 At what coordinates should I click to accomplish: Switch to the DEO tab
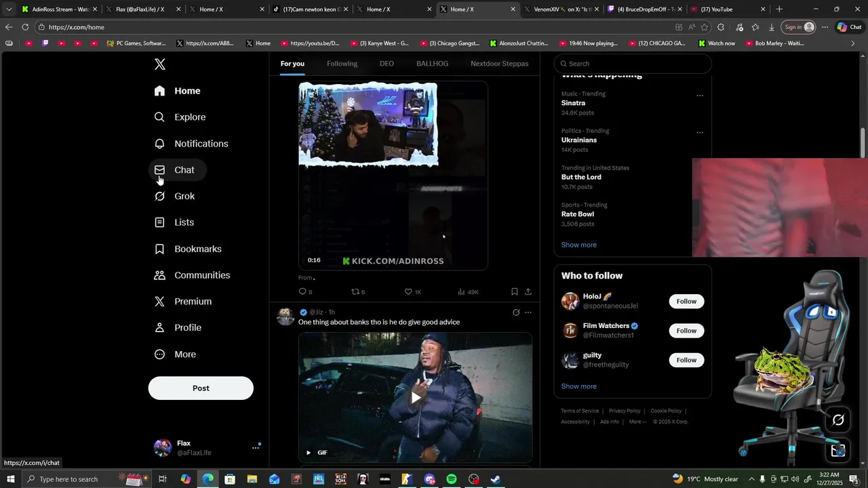pos(387,64)
